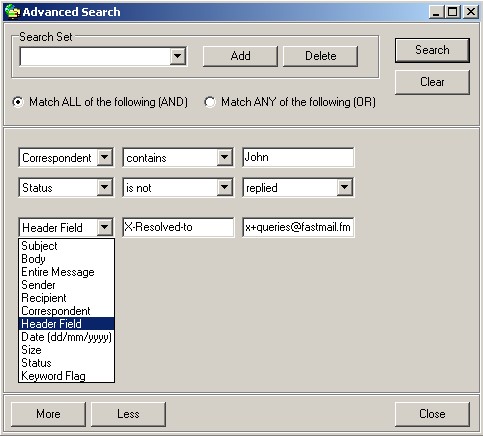Expand the Correspondent field dropdown arrow

tap(105, 157)
